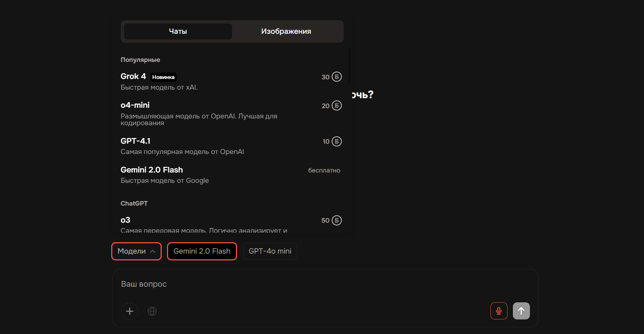Screen dimensions: 644x334
Task: Click the chevron arrow on Модели button
Action: (152, 251)
